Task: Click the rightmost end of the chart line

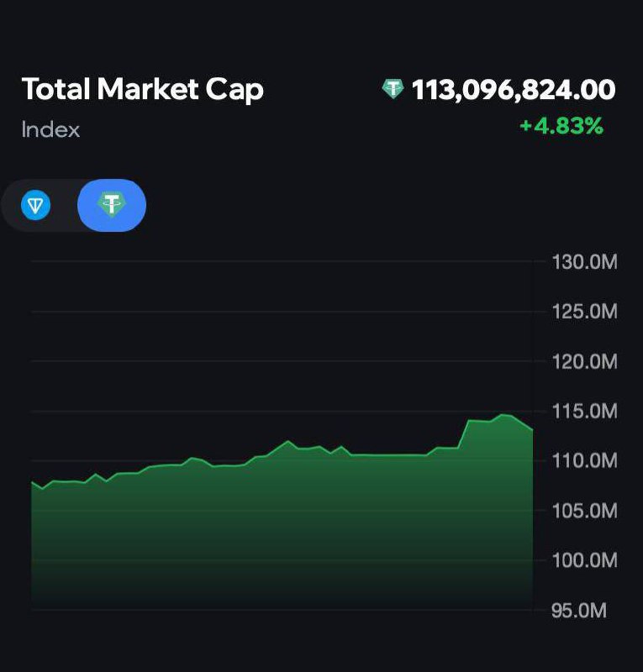Action: (x=532, y=429)
